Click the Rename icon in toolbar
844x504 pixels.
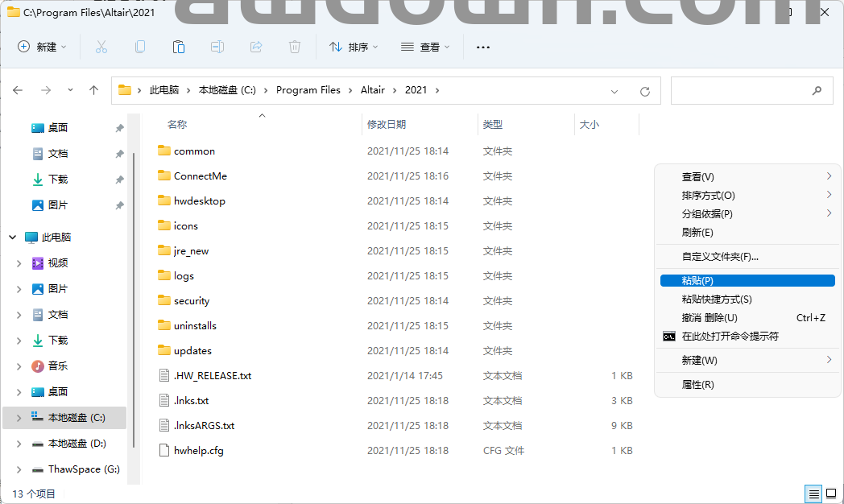click(217, 48)
